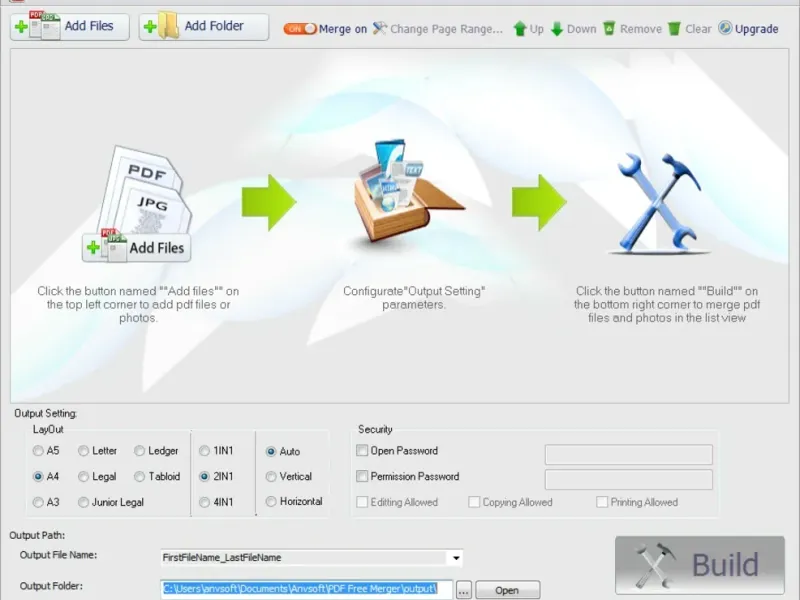Click the Open Password text field

tap(629, 454)
